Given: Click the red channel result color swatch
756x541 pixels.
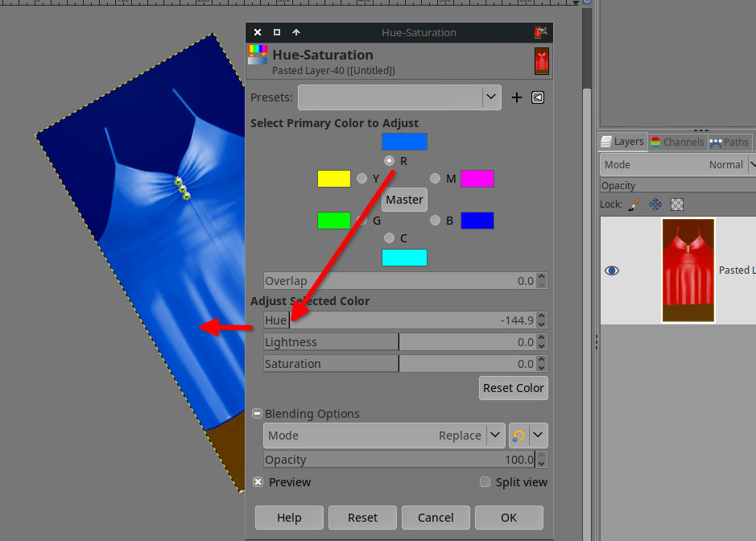Looking at the screenshot, I should (x=404, y=142).
